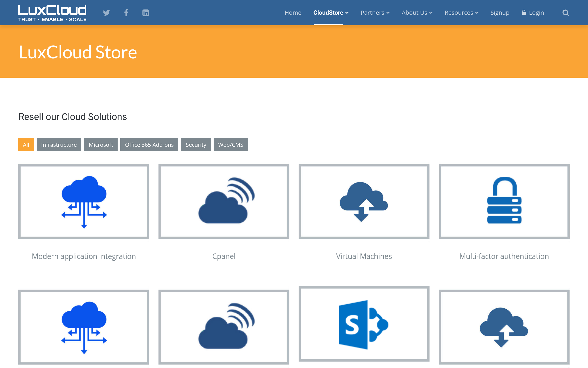This screenshot has height=368, width=588.
Task: Click the second-row cloud signal icon tile
Action: point(224,327)
